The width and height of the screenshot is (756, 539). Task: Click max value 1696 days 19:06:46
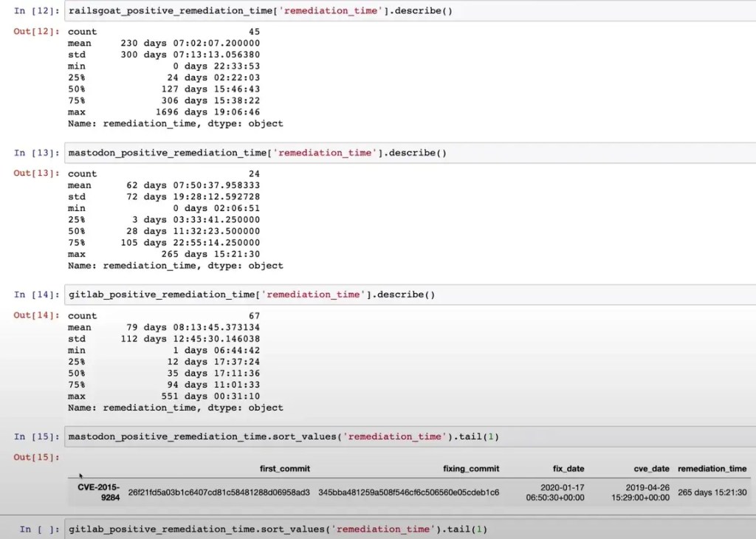pos(207,112)
